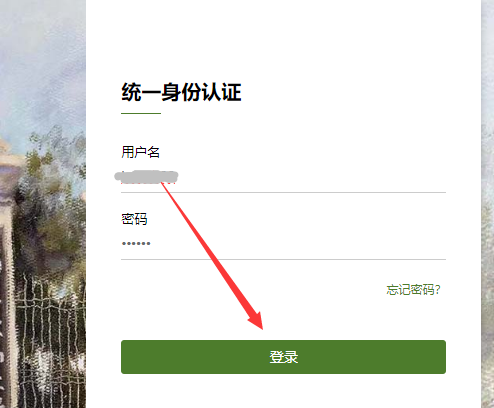Open the 忘记密码? forgot password link
The height and width of the screenshot is (408, 494).
413,290
